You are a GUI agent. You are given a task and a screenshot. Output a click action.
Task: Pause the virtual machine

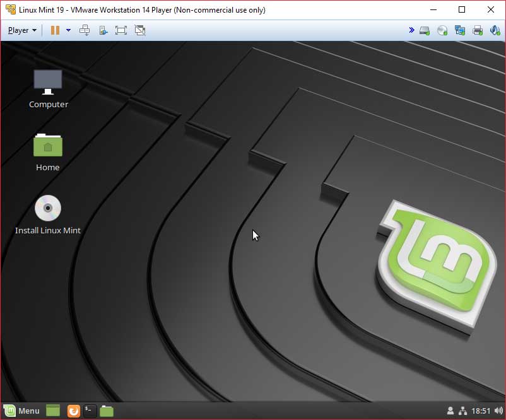55,30
